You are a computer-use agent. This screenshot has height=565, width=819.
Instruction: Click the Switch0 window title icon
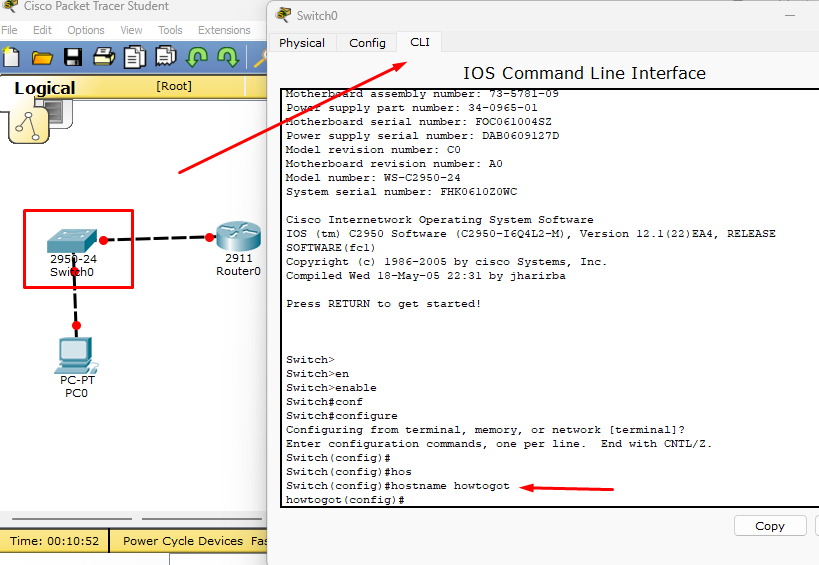tap(283, 15)
